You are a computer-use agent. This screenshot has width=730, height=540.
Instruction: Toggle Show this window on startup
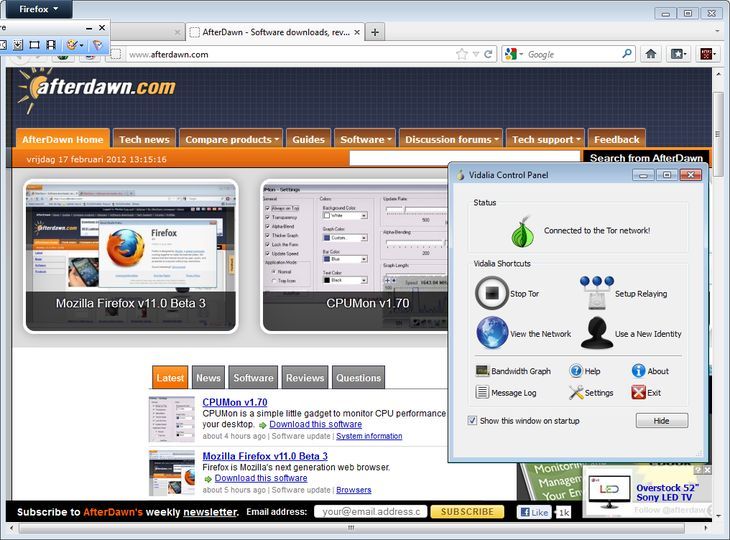tap(472, 420)
